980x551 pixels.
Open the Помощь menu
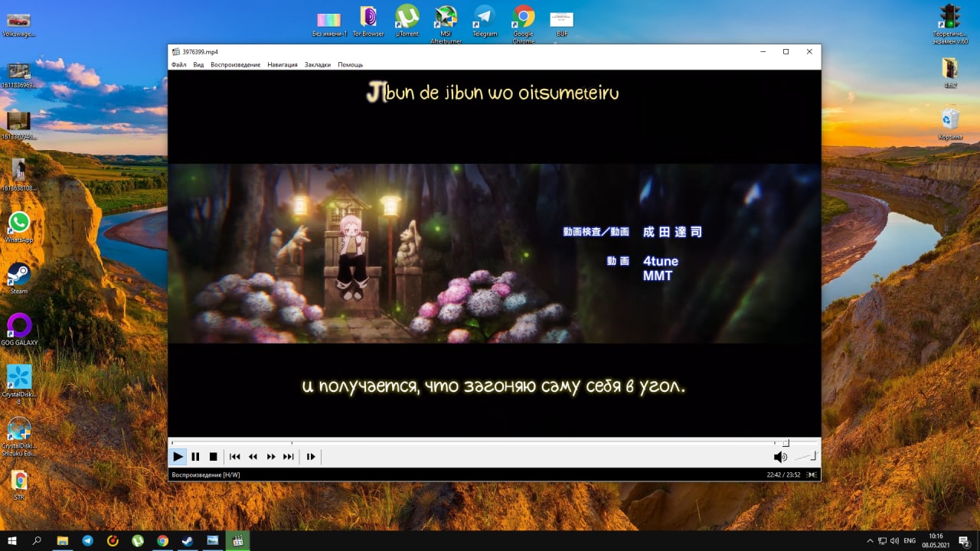click(x=351, y=65)
